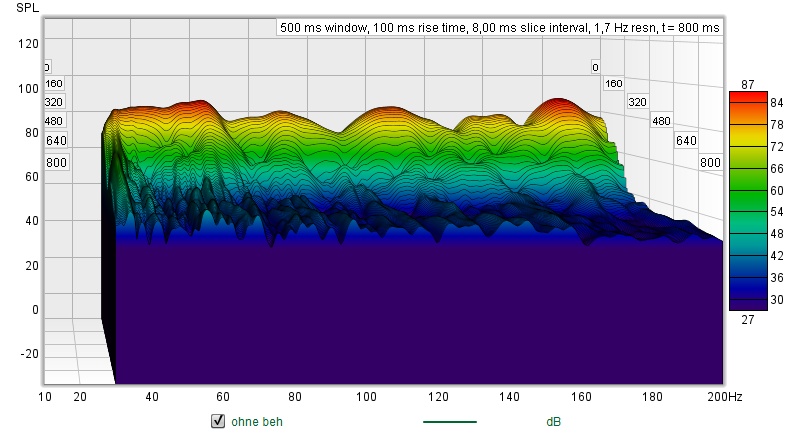Click the purple bottom band of the color scale
Screen dimensions: 800x436
point(748,302)
